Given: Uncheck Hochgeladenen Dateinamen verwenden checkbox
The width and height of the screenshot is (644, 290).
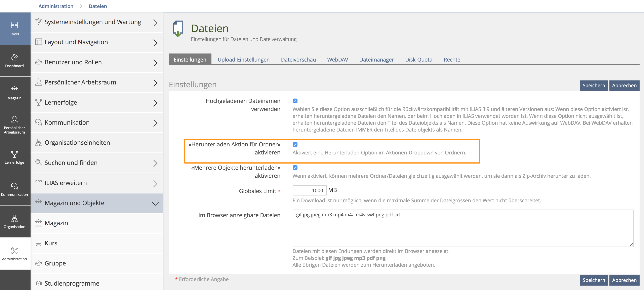Looking at the screenshot, I should [295, 101].
